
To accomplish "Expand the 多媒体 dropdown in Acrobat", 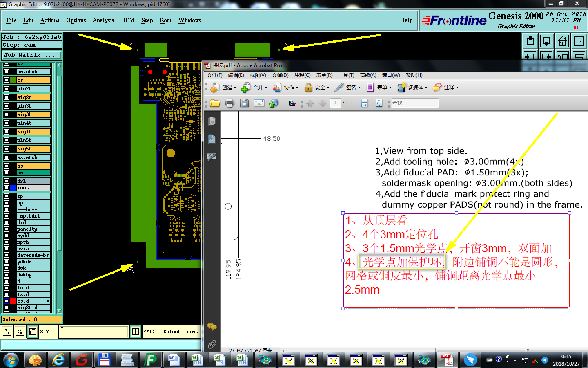I will click(x=426, y=87).
